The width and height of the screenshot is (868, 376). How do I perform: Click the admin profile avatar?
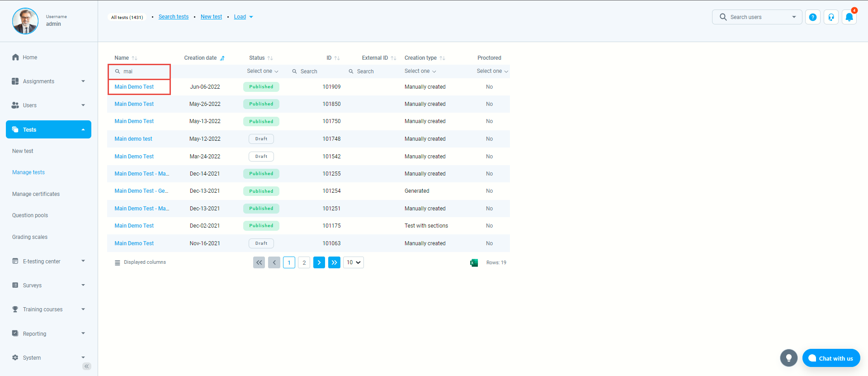(25, 21)
